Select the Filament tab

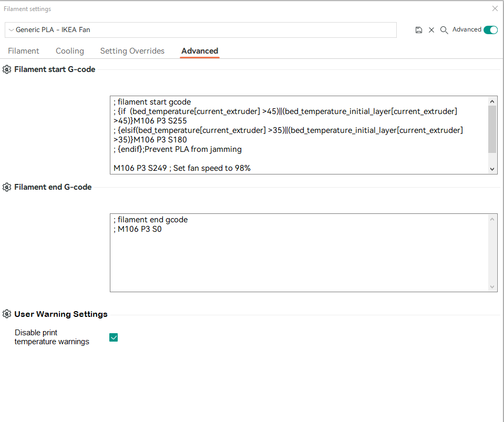[24, 50]
